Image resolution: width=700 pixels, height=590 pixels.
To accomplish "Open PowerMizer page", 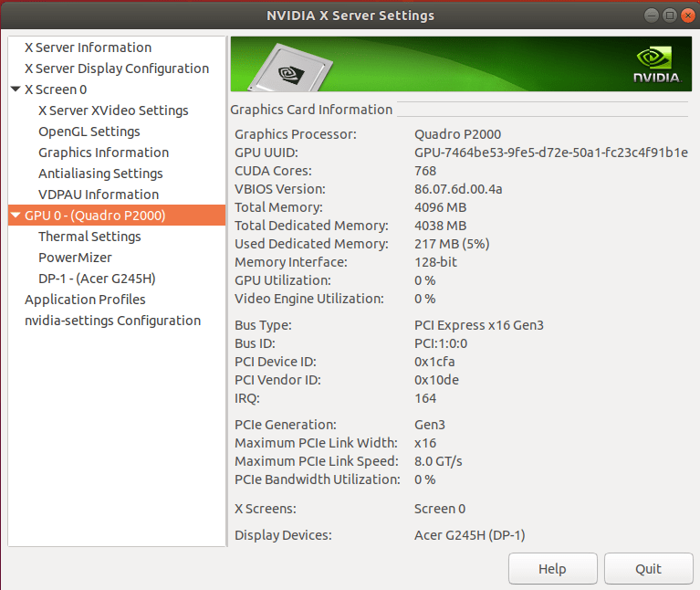I will coord(75,258).
